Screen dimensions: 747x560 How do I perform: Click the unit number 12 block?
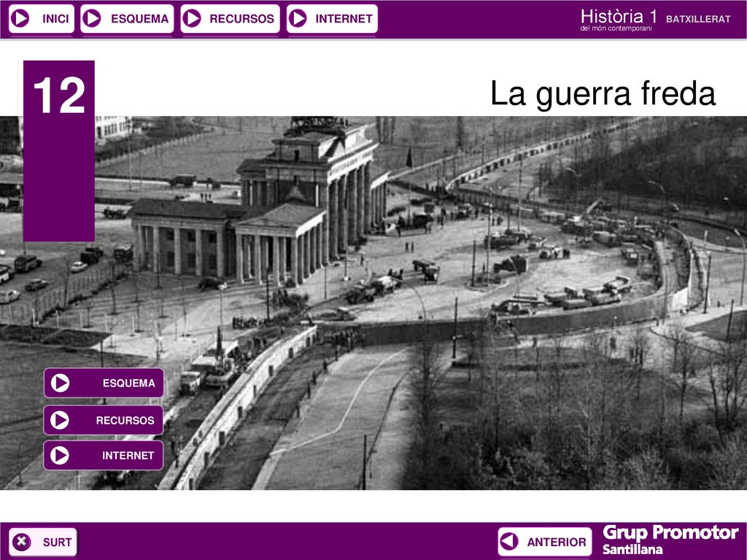tap(59, 151)
